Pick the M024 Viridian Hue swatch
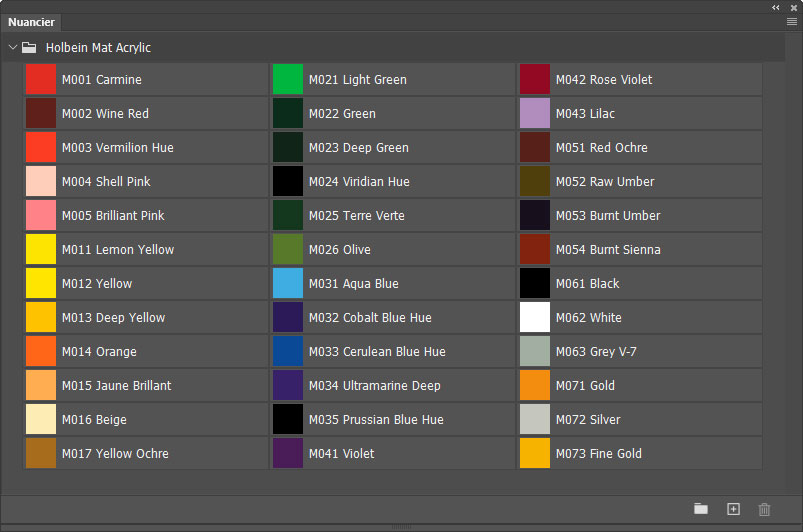803x532 pixels. point(288,181)
